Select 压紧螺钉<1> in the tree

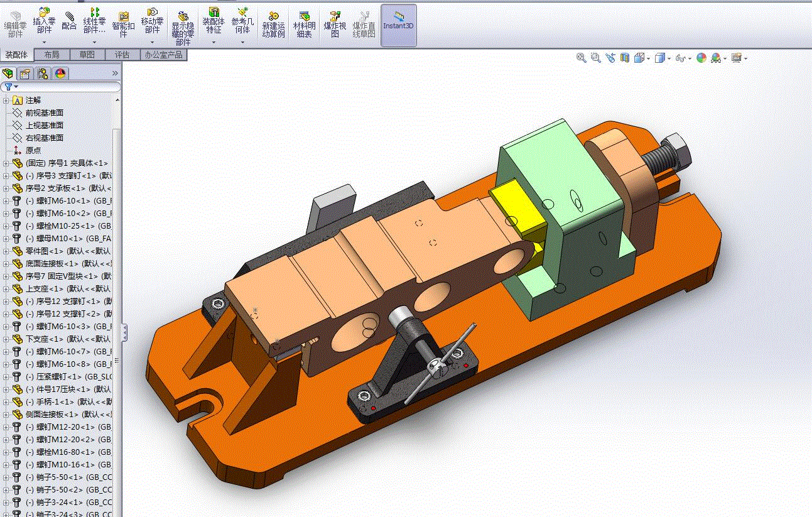68,376
